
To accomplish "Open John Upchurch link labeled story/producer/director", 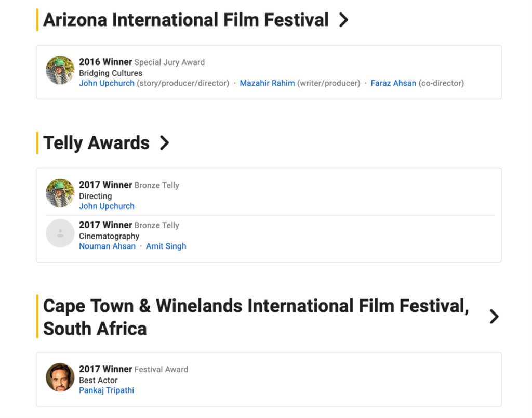I will pos(107,83).
